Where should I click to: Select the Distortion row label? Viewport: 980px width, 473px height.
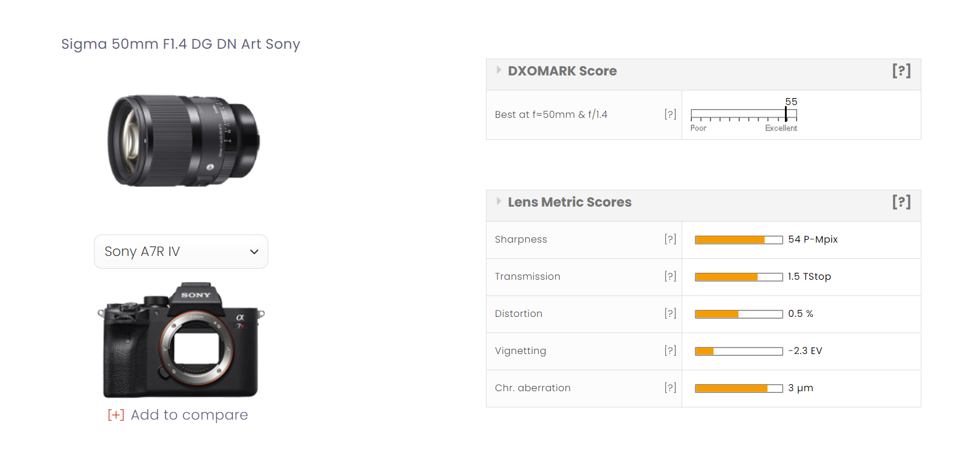[x=518, y=313]
